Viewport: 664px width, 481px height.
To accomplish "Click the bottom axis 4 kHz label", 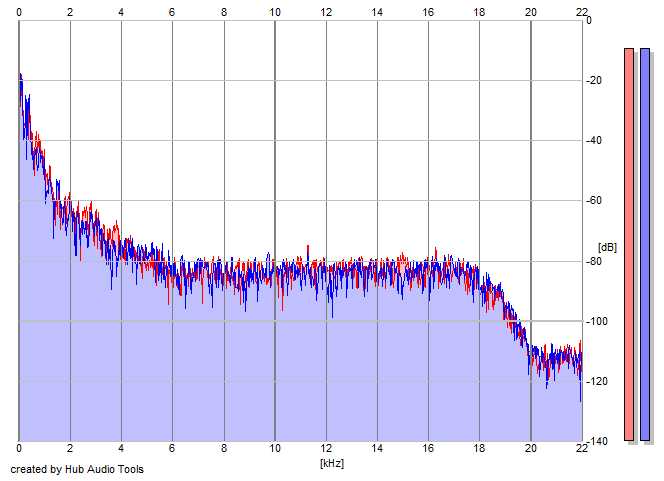I will click(121, 448).
